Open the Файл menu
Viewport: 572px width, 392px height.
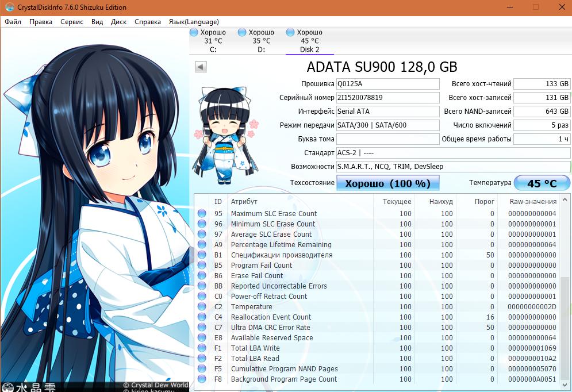13,22
